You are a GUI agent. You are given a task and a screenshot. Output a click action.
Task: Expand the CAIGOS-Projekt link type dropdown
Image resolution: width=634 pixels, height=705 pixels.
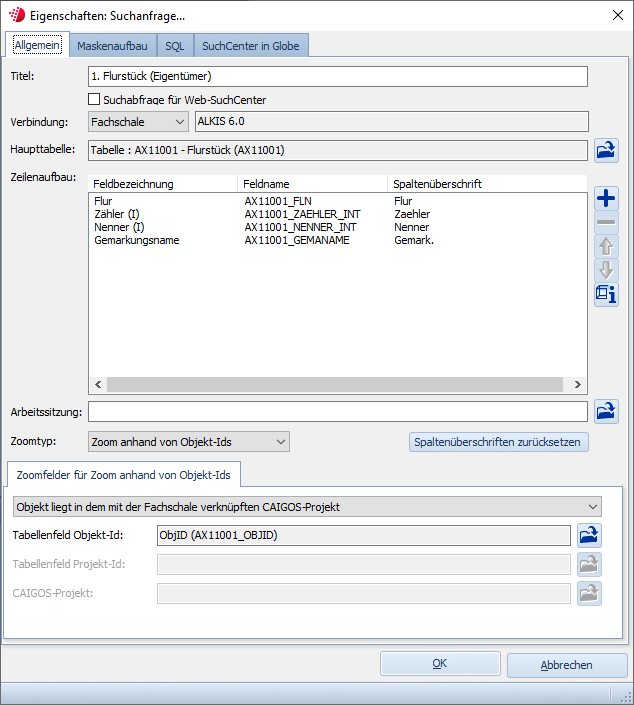click(307, 507)
